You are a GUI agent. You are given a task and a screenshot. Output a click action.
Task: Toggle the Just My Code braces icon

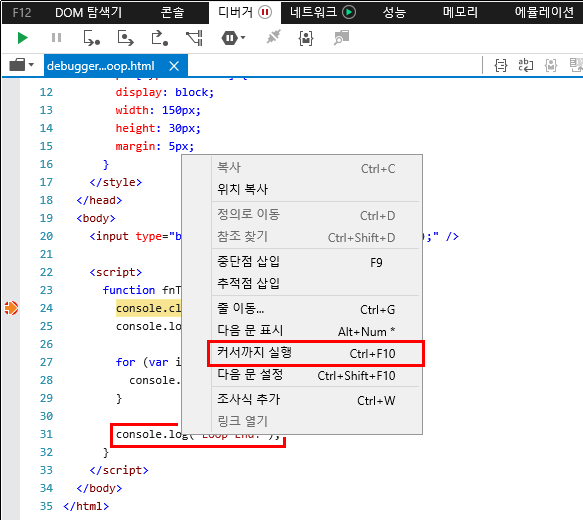click(306, 38)
